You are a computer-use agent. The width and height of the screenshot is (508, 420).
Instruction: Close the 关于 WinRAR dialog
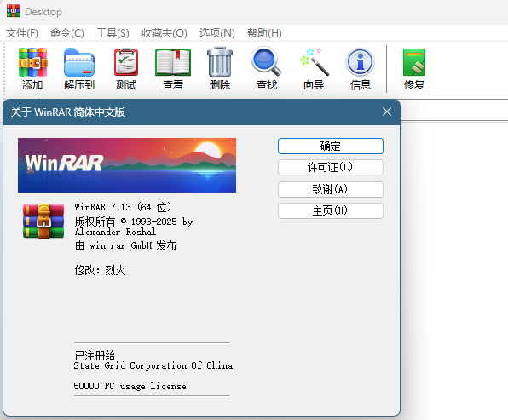[386, 112]
